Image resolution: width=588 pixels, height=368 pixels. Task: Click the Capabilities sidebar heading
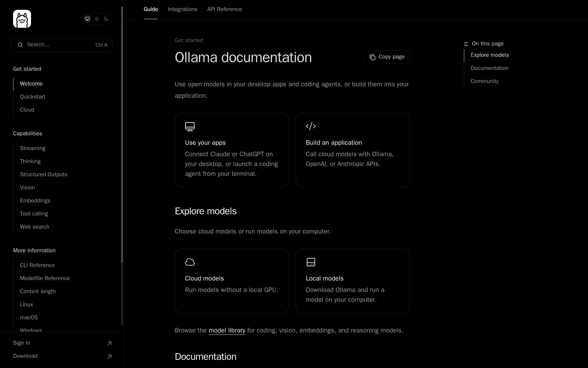(x=27, y=134)
